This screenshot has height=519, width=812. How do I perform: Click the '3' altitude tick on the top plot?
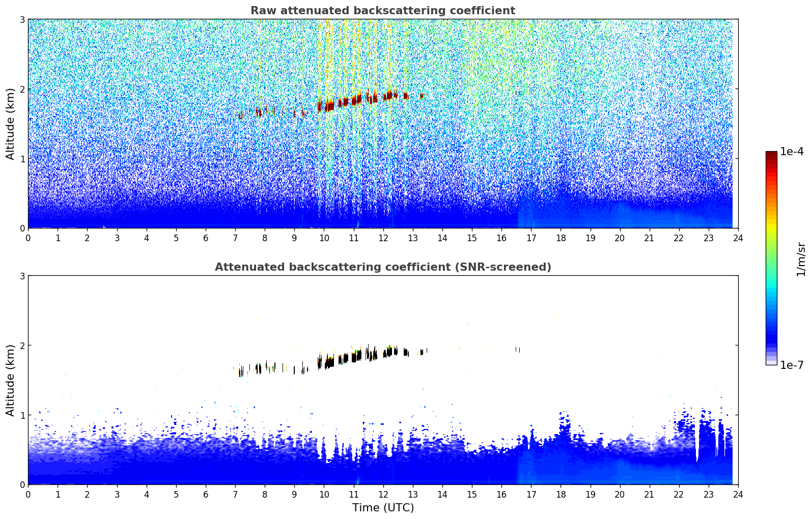pyautogui.click(x=22, y=19)
